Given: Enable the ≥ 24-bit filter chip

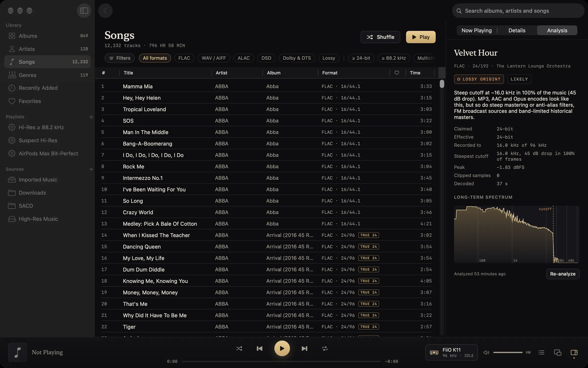Looking at the screenshot, I should click(361, 58).
